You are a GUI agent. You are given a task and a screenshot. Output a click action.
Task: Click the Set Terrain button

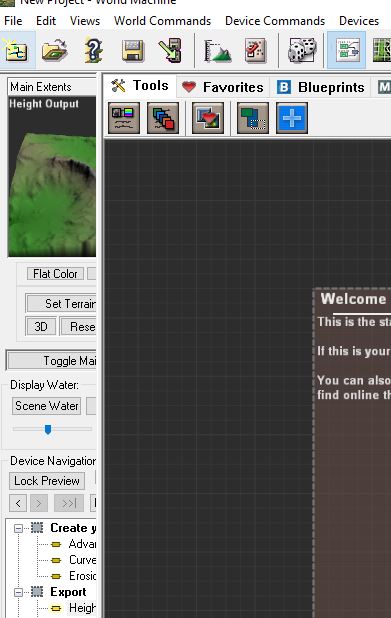(61, 303)
